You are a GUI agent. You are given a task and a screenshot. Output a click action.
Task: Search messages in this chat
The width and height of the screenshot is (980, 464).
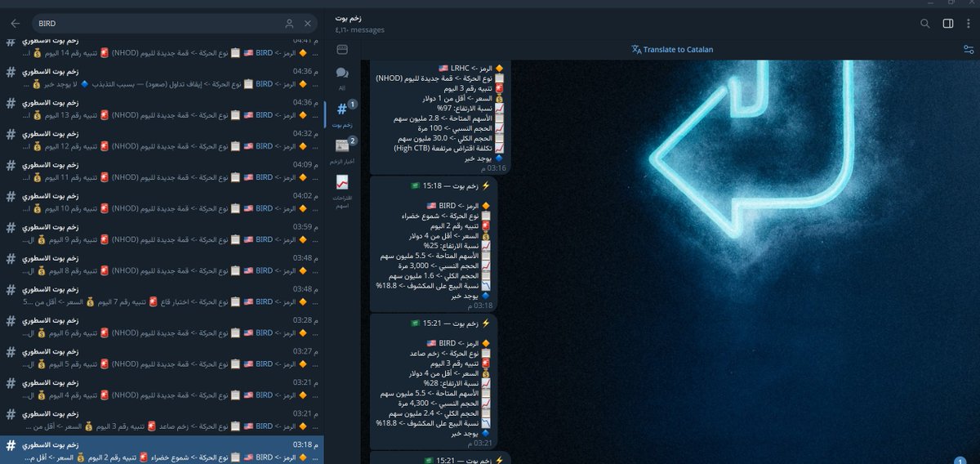925,24
